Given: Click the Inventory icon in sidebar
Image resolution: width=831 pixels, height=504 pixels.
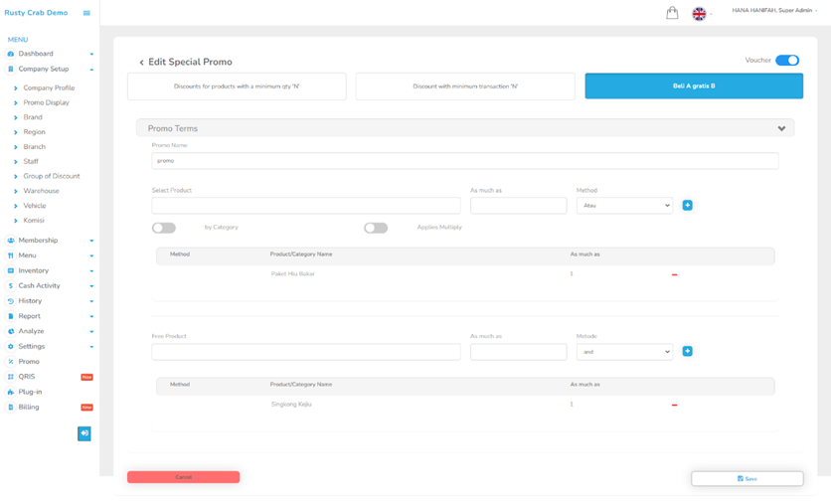Looking at the screenshot, I should [x=11, y=270].
